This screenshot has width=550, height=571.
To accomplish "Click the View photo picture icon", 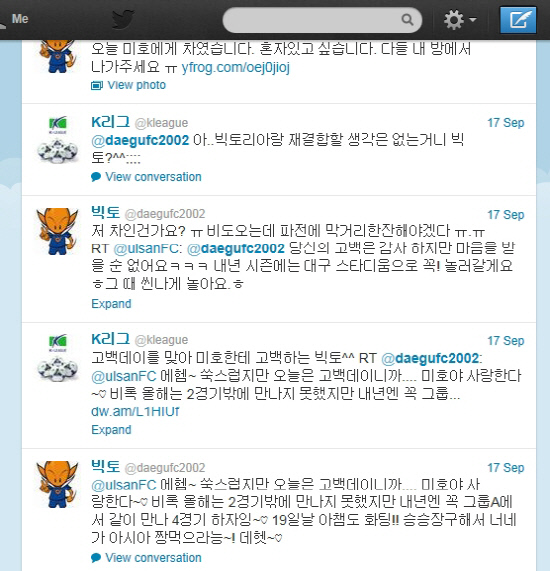I will 97,86.
